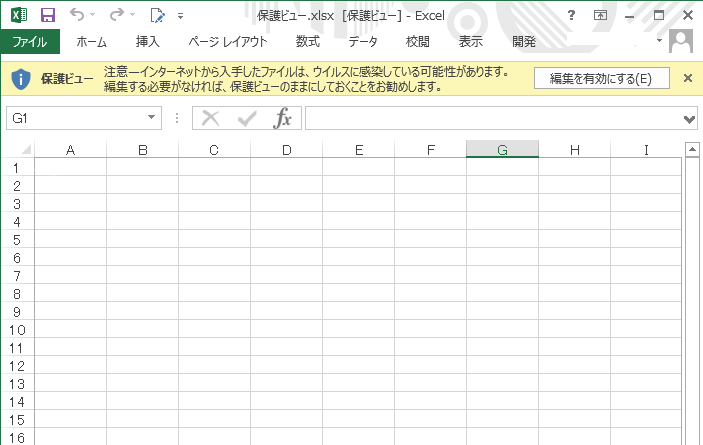The width and height of the screenshot is (703, 445).
Task: Open the ribbon display options button
Action: (x=600, y=15)
